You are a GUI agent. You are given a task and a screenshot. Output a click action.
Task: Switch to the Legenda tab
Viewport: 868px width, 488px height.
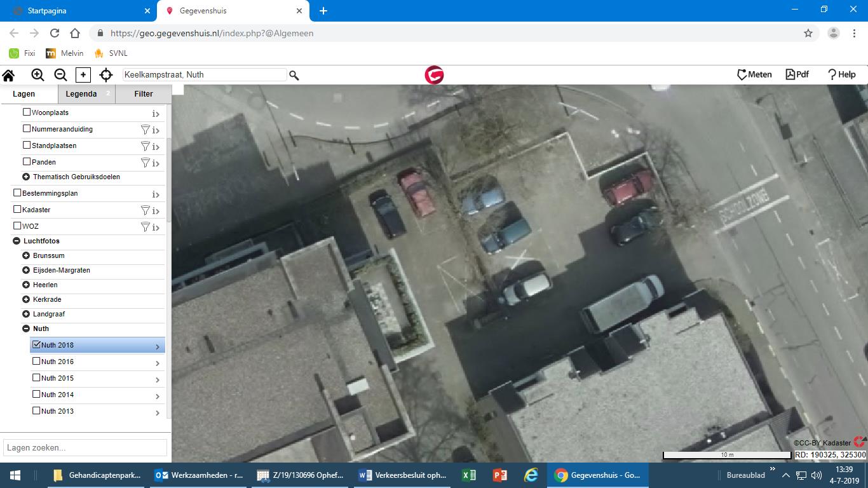coord(81,94)
